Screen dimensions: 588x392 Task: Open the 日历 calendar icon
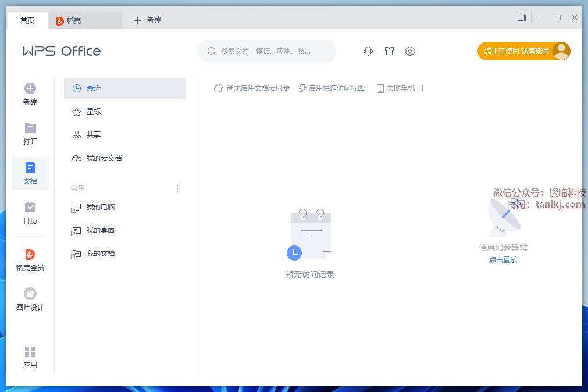tap(30, 206)
